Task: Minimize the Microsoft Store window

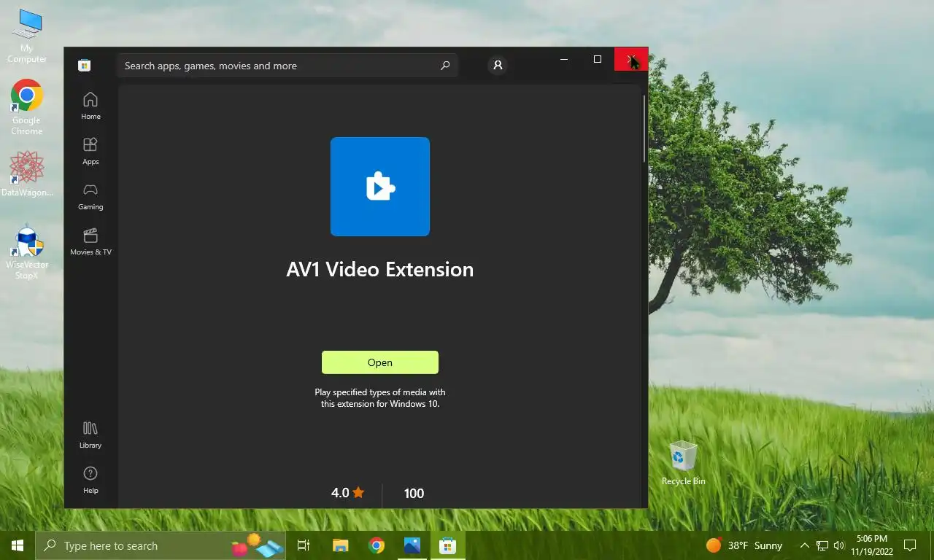Action: point(564,59)
